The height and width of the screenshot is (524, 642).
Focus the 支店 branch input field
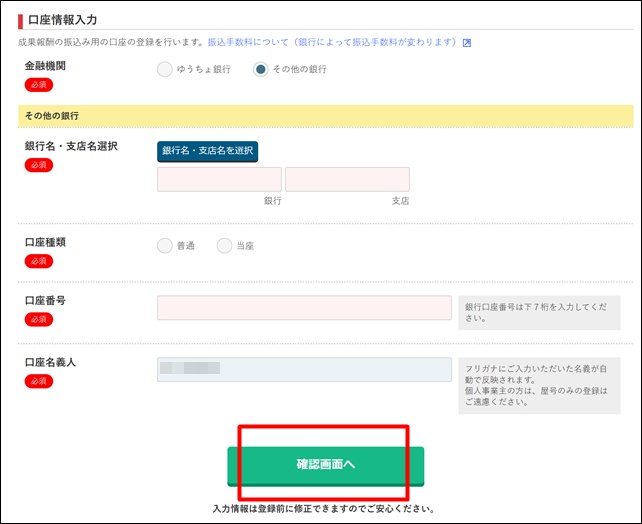click(x=347, y=179)
